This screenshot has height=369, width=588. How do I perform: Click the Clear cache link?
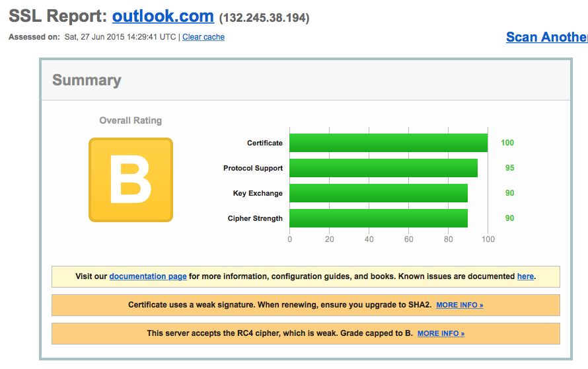(x=203, y=37)
